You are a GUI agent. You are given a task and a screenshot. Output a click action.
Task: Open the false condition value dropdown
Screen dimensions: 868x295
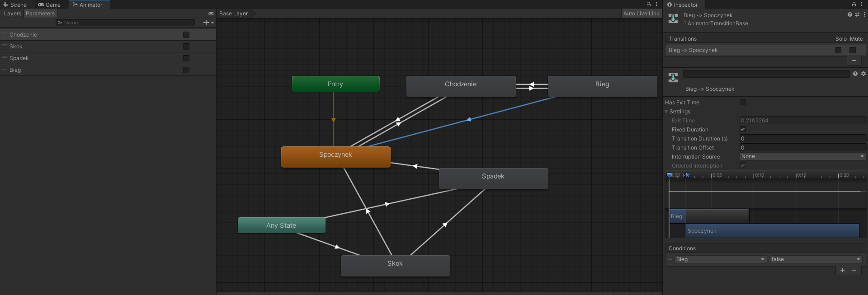point(815,259)
